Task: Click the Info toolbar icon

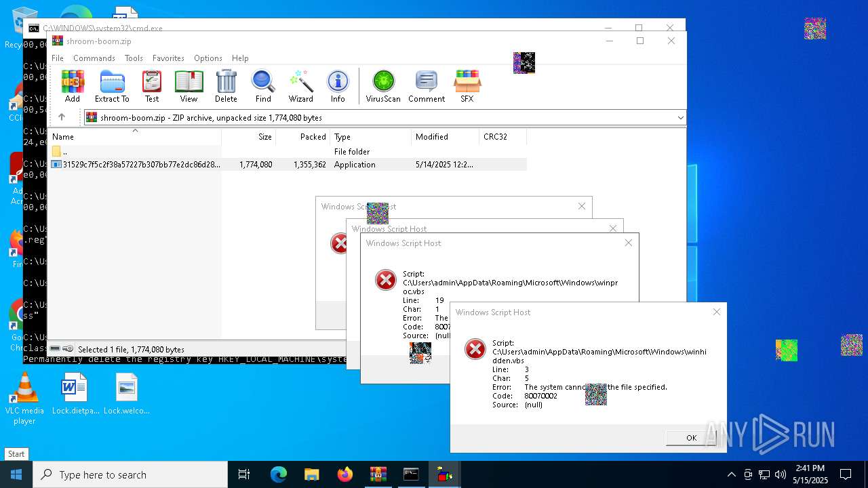Action: (x=338, y=86)
